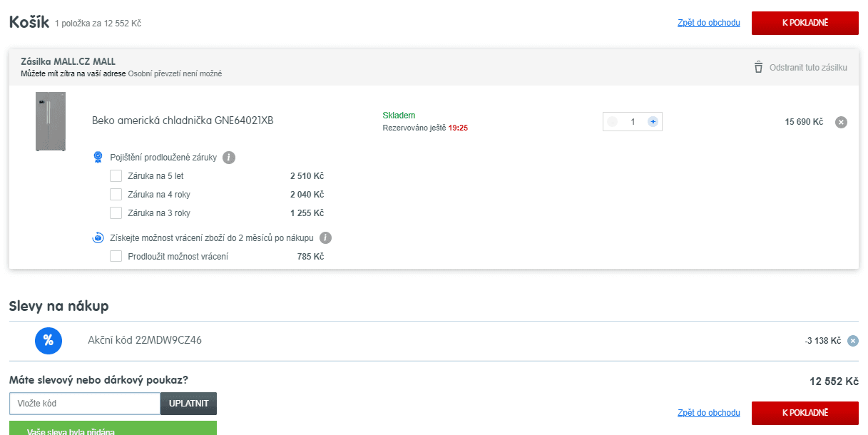Open Beko americká chladnička GNE64021XB product name
This screenshot has height=435, width=868.
183,121
